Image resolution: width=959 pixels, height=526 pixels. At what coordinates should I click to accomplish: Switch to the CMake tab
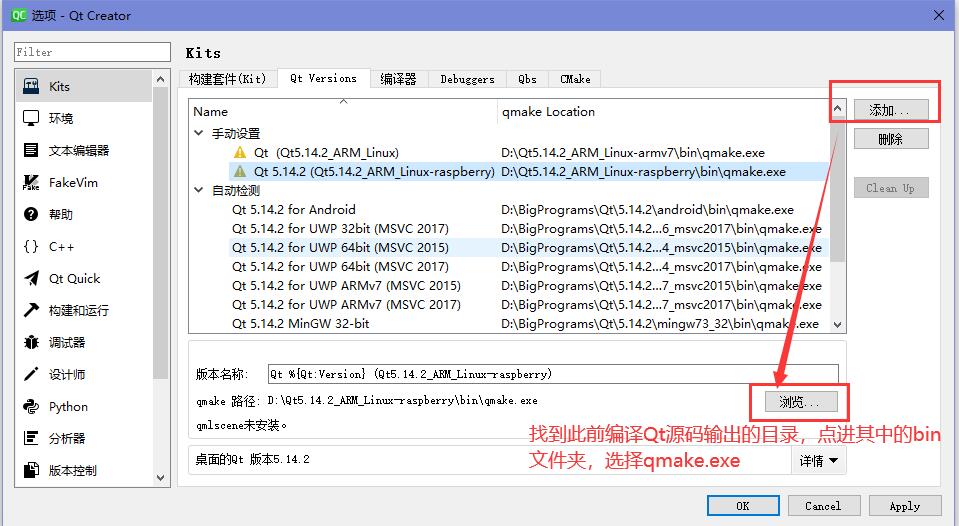575,79
